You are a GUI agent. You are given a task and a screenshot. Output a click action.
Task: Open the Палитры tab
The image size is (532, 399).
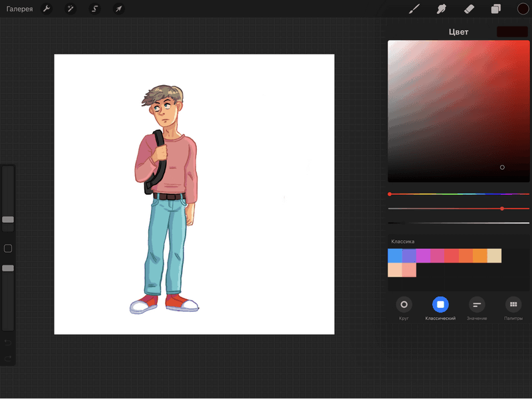click(x=513, y=305)
